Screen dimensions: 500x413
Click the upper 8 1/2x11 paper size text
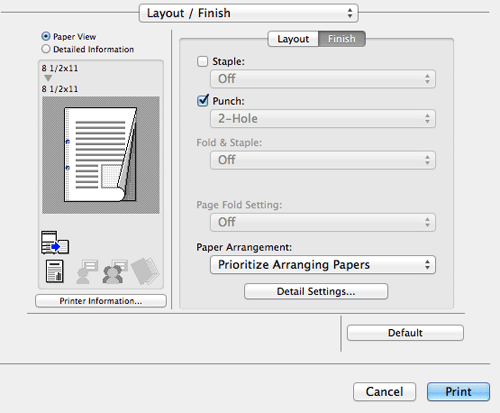pyautogui.click(x=60, y=68)
